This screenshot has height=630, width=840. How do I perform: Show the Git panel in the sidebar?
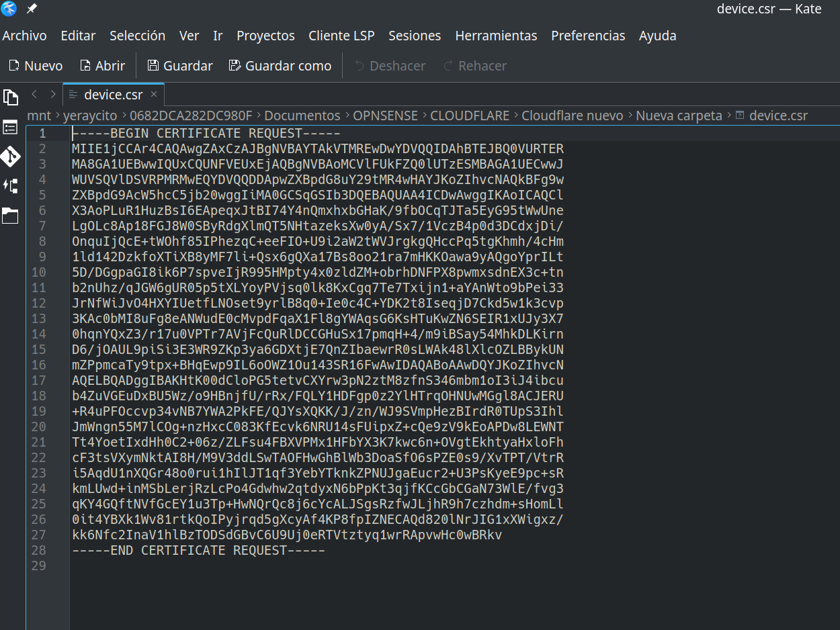point(10,156)
